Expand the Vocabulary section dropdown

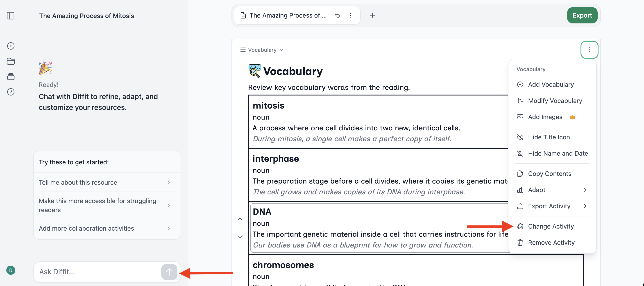point(261,50)
